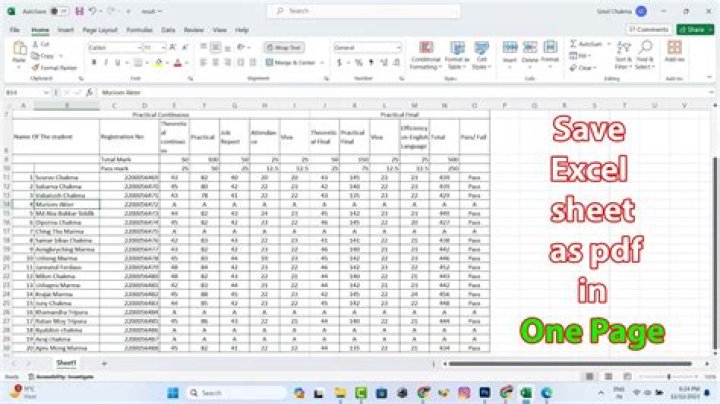Click the Accounting dollar format icon
Viewport: 720px width, 404px height.
[x=339, y=62]
